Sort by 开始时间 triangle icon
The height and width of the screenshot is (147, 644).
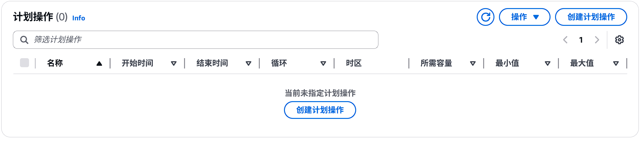[x=174, y=64]
